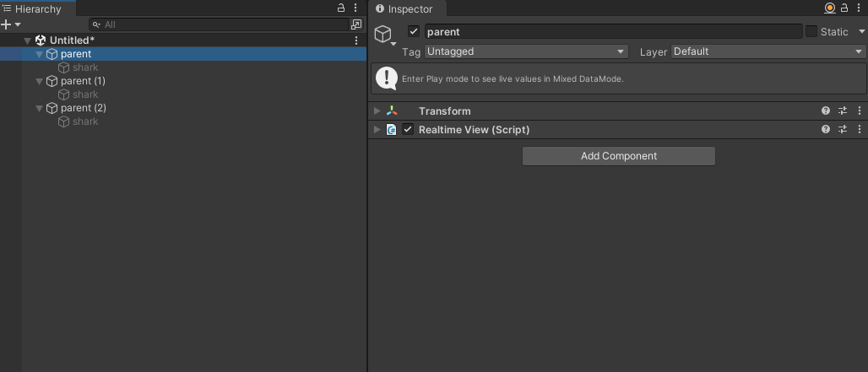Click the cube icon of shark under parent (1)
The width and height of the screenshot is (868, 372).
click(x=63, y=94)
